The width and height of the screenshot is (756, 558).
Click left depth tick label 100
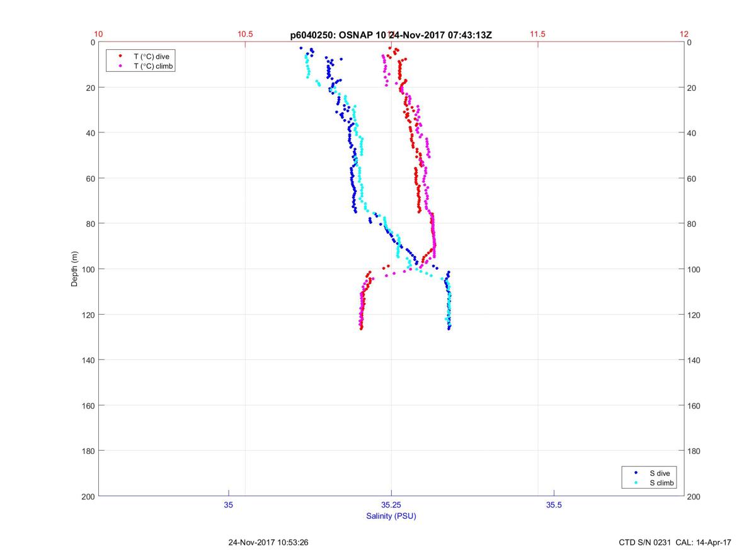88,269
